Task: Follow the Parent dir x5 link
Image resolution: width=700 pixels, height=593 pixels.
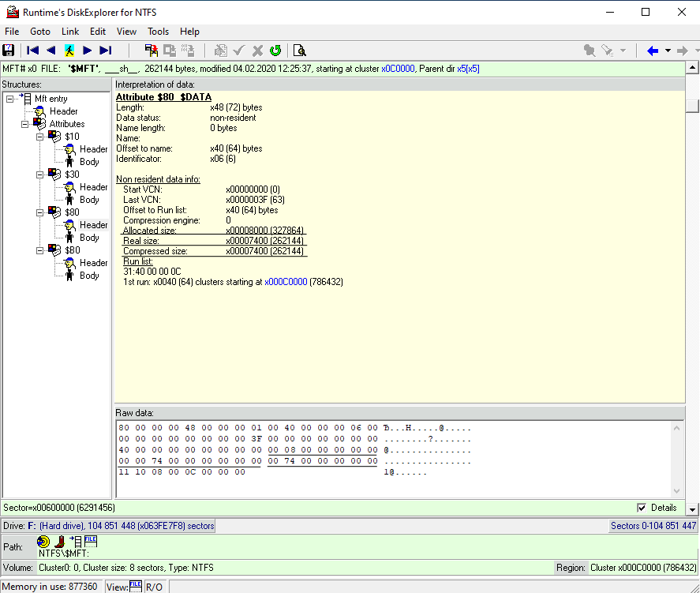Action: point(468,69)
